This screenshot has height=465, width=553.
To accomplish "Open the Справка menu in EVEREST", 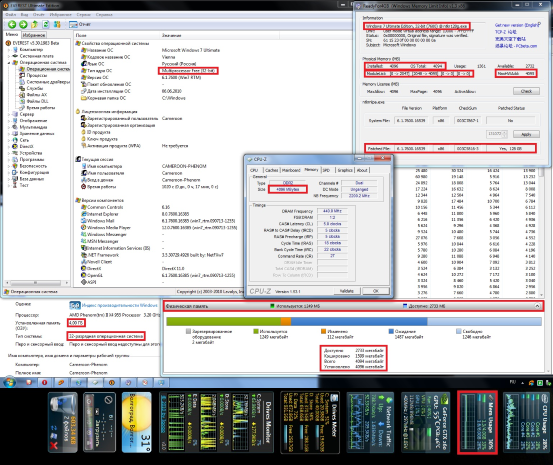I will click(x=104, y=14).
